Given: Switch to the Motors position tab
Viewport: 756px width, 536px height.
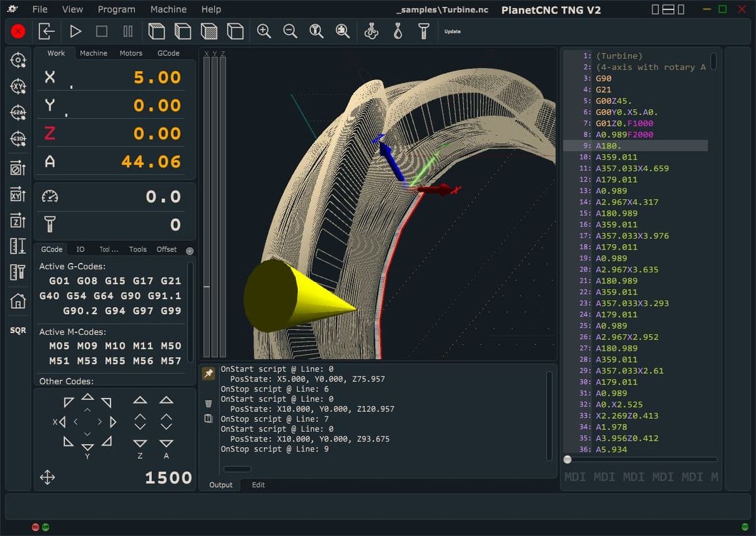Looking at the screenshot, I should (x=131, y=53).
